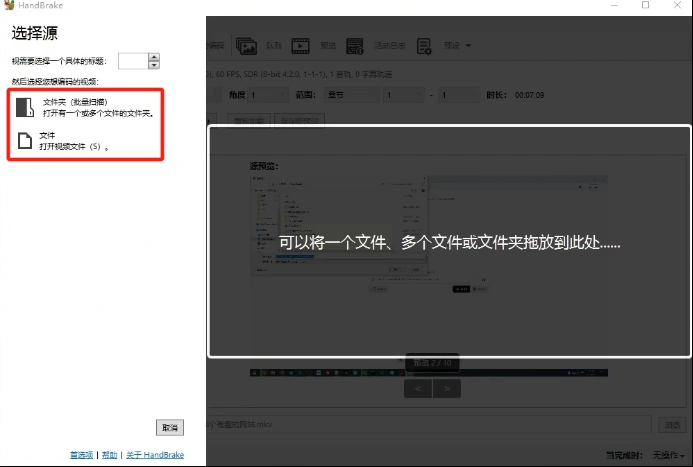Viewport: 693px width, 467px height.
Task: Maximize the HandBrake window
Action: coord(646,5)
